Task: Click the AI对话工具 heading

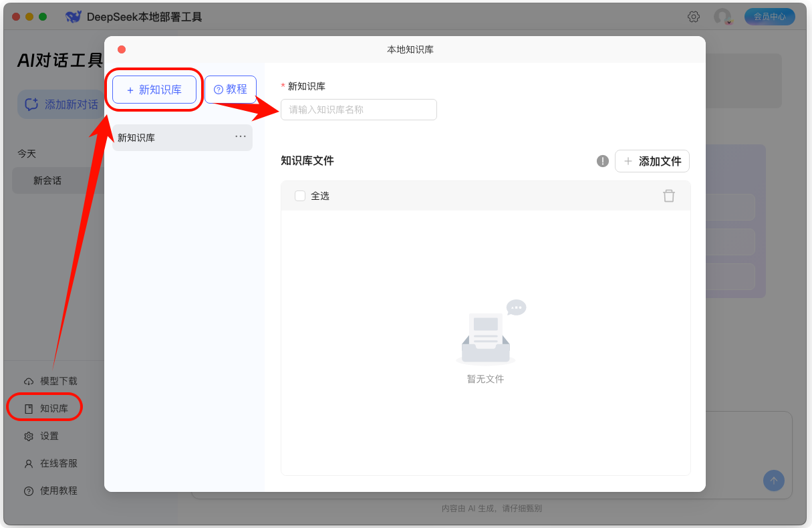Action: 60,61
